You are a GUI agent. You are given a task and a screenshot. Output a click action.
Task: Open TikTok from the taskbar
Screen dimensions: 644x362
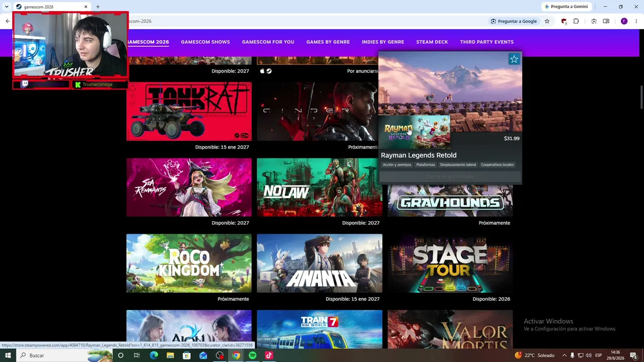(269, 355)
